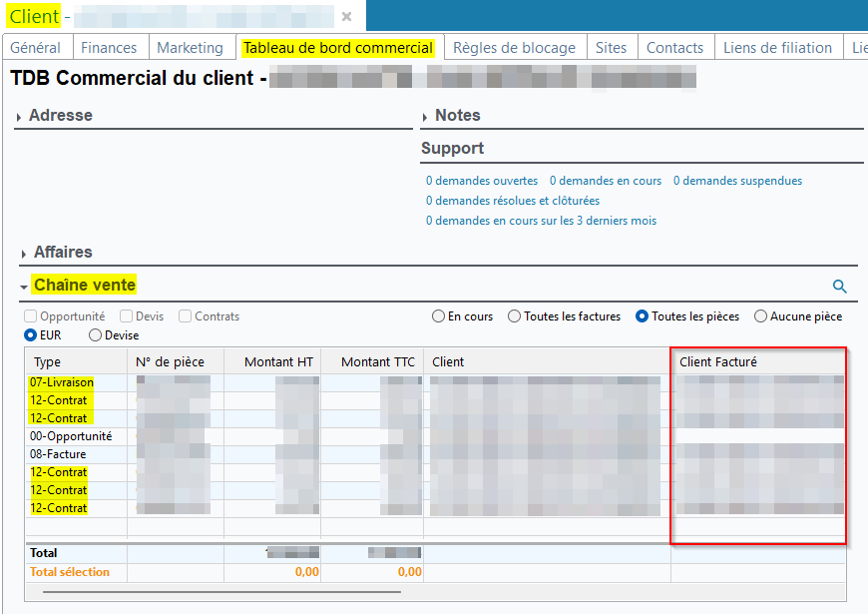868x614 pixels.
Task: Check the Devis filter checkbox
Action: pos(127,316)
